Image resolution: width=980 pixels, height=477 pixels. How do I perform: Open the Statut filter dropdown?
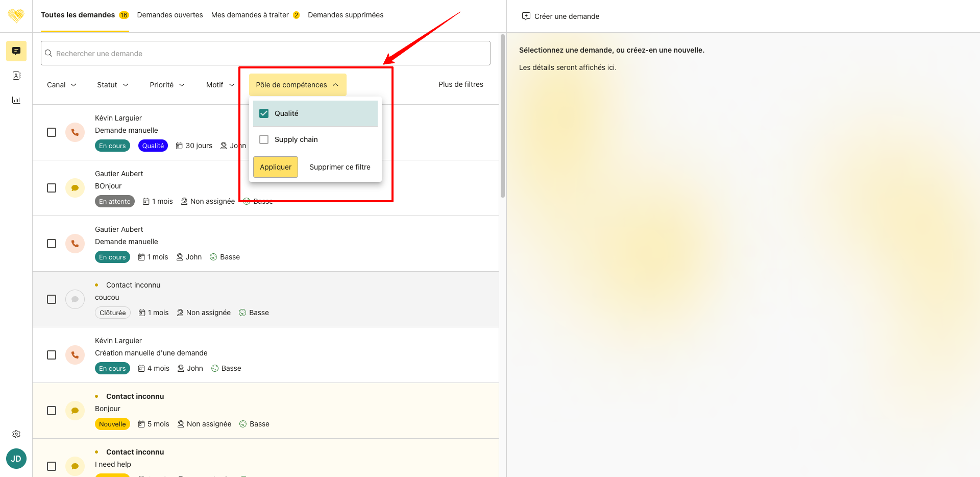[113, 85]
